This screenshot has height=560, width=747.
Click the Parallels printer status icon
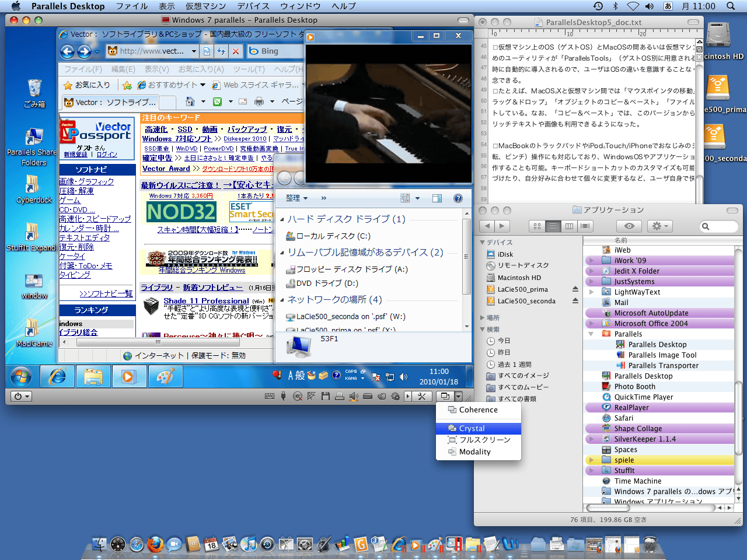pyautogui.click(x=340, y=396)
